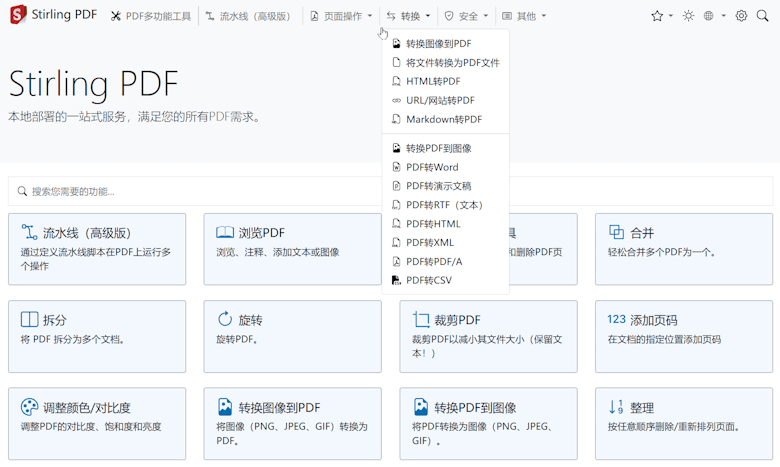Click PDF转Word file icon in menu
Image resolution: width=780 pixels, height=467 pixels.
tap(396, 167)
